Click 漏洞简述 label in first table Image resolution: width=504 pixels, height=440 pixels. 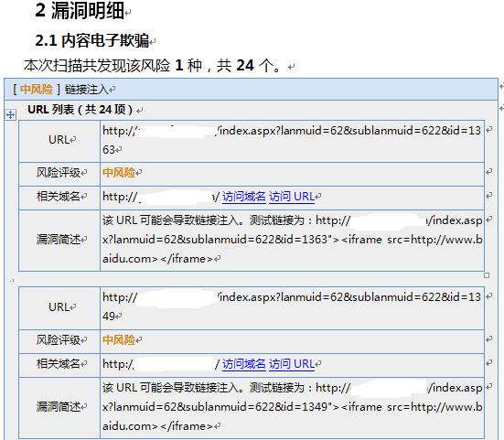click(59, 240)
